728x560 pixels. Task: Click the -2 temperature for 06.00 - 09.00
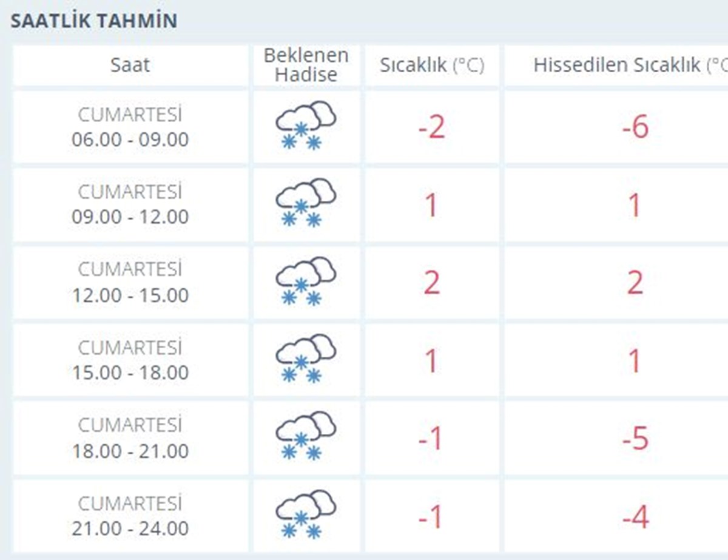tap(431, 127)
